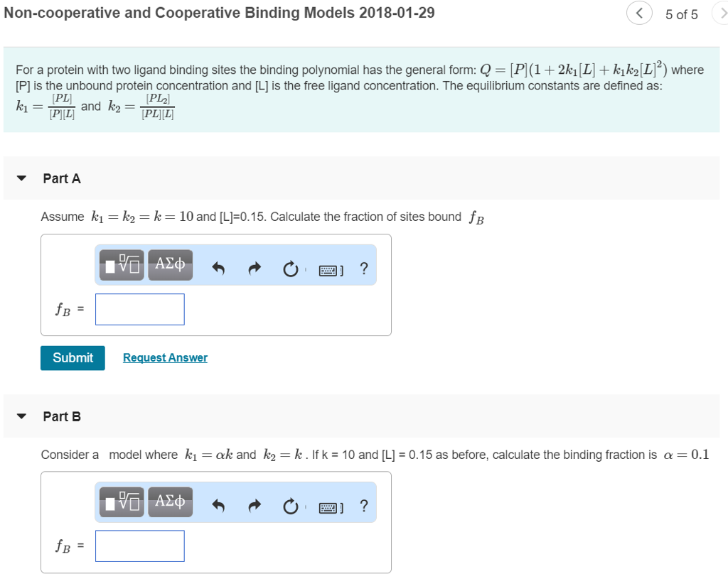Go to the previous question arrow

click(638, 14)
